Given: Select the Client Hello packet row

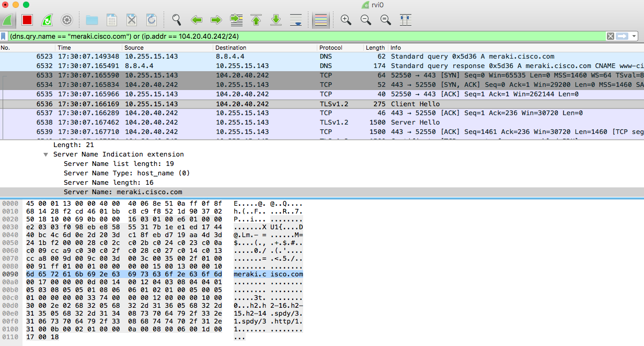Looking at the screenshot, I should [x=209, y=104].
